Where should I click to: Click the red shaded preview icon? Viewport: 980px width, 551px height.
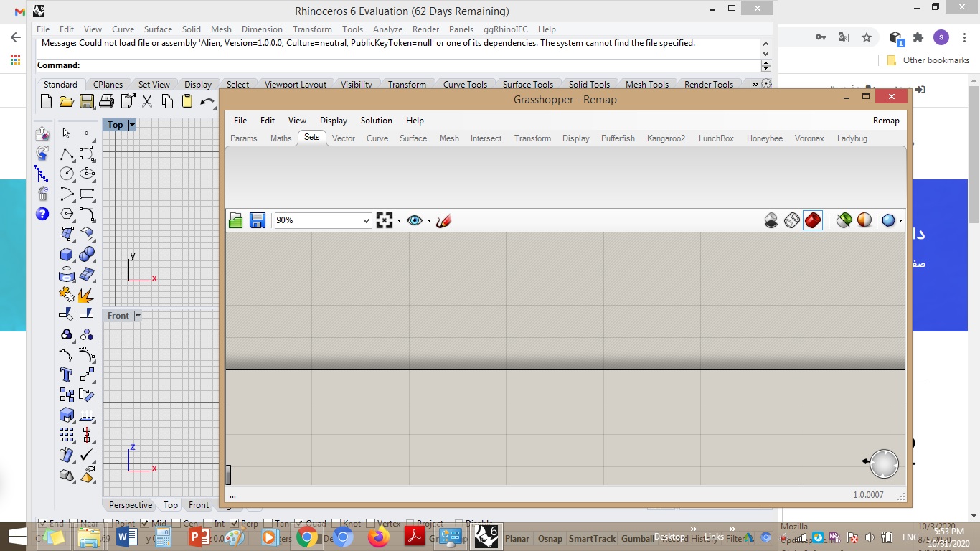point(812,220)
